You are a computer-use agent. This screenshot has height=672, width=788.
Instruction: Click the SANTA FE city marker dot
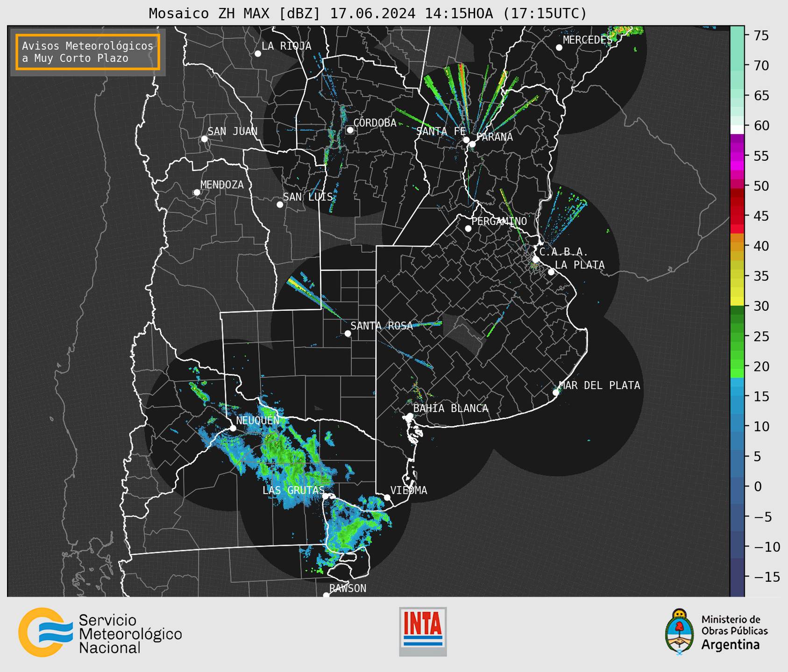click(466, 140)
